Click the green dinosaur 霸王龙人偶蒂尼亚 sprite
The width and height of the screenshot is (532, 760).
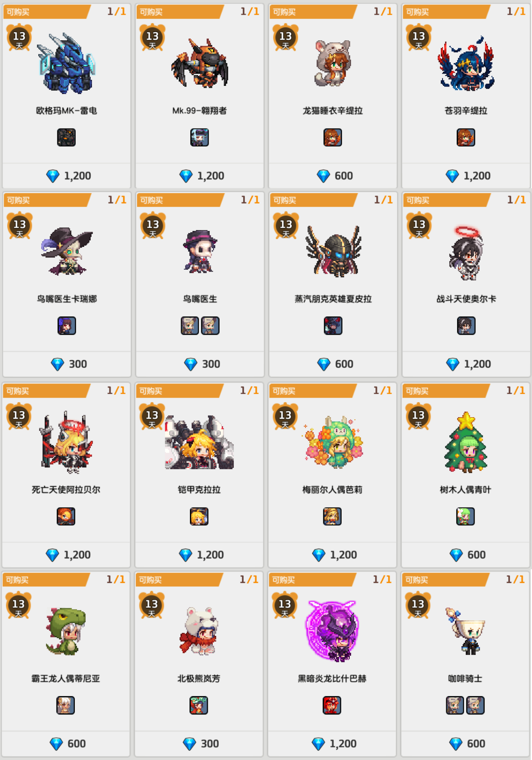pos(66,631)
